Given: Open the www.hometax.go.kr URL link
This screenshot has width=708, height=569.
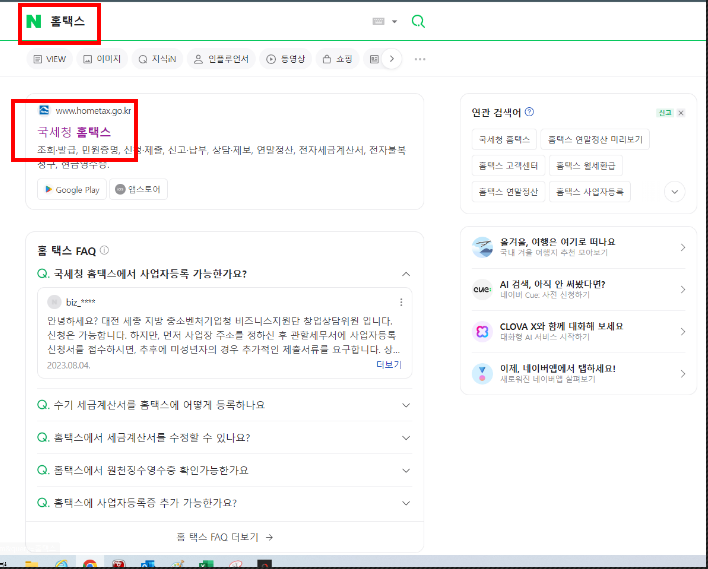Looking at the screenshot, I should tap(93, 111).
